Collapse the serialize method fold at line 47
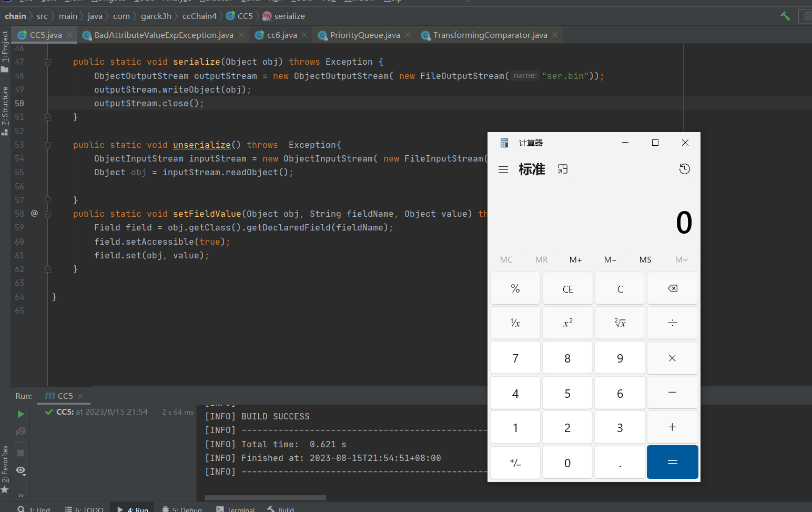812x512 pixels. coord(48,62)
